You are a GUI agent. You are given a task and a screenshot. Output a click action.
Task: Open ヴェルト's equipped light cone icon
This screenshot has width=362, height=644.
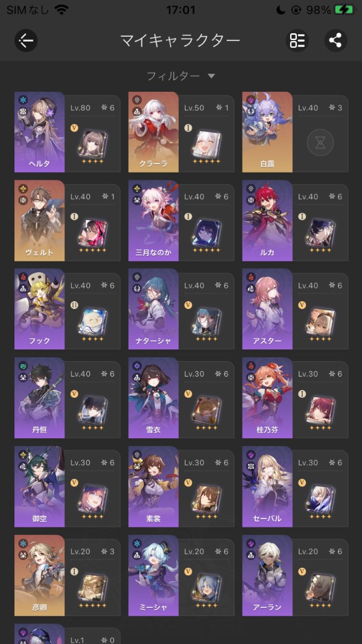[93, 232]
